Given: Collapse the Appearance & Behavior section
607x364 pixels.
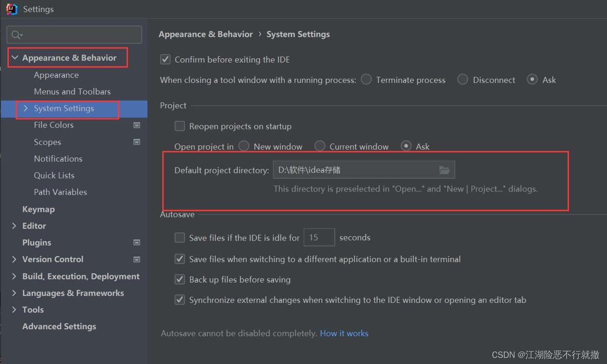Looking at the screenshot, I should [15, 58].
